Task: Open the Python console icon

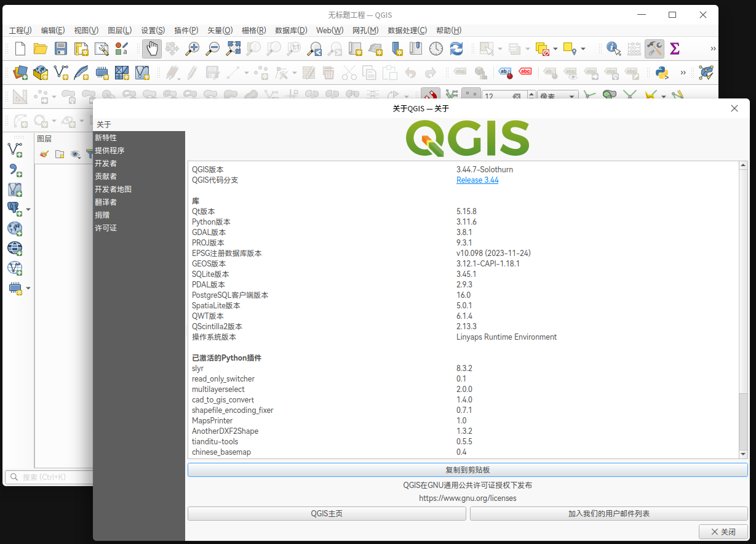Action: 662,73
